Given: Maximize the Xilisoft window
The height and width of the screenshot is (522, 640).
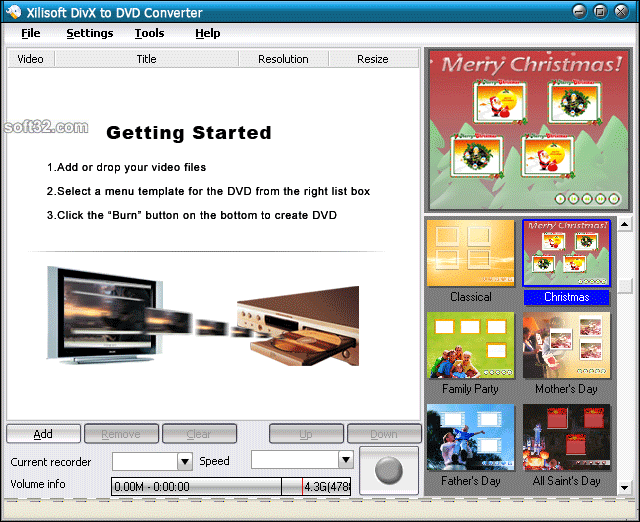Looking at the screenshot, I should (600, 11).
